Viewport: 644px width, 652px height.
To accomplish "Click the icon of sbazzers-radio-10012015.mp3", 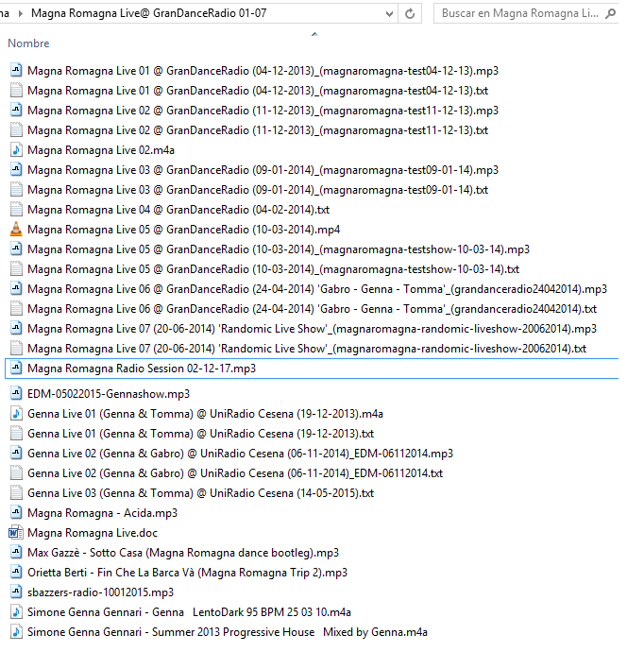I will pyautogui.click(x=16, y=592).
